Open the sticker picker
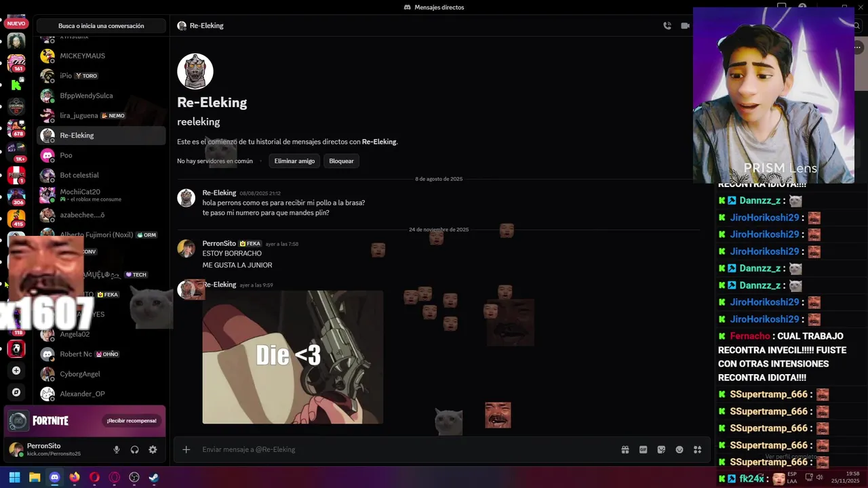 coord(661,449)
